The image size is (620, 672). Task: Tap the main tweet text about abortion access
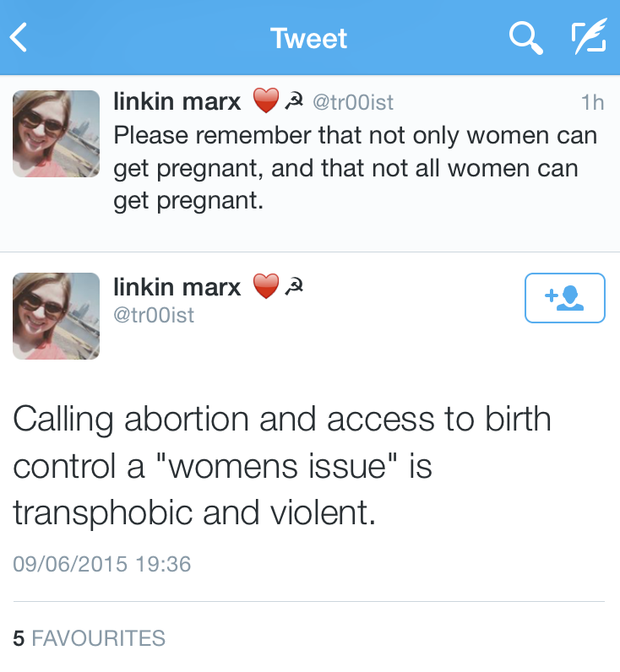pyautogui.click(x=282, y=466)
